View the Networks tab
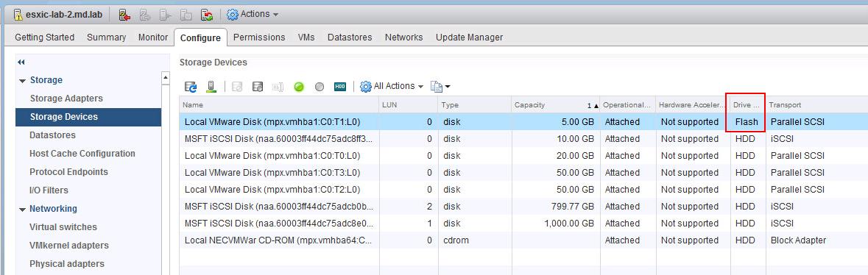This screenshot has height=275, width=868. 403,37
